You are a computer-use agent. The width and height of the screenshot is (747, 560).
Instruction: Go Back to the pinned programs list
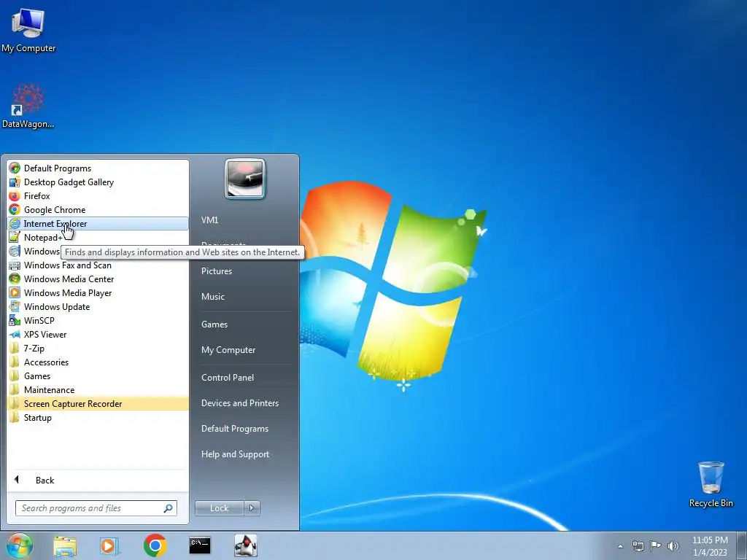[98, 480]
